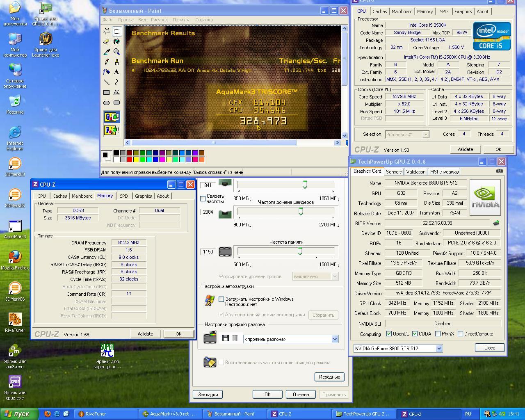Click the delete profile trash icon
This screenshot has height=420, width=525.
pyautogui.click(x=235, y=338)
